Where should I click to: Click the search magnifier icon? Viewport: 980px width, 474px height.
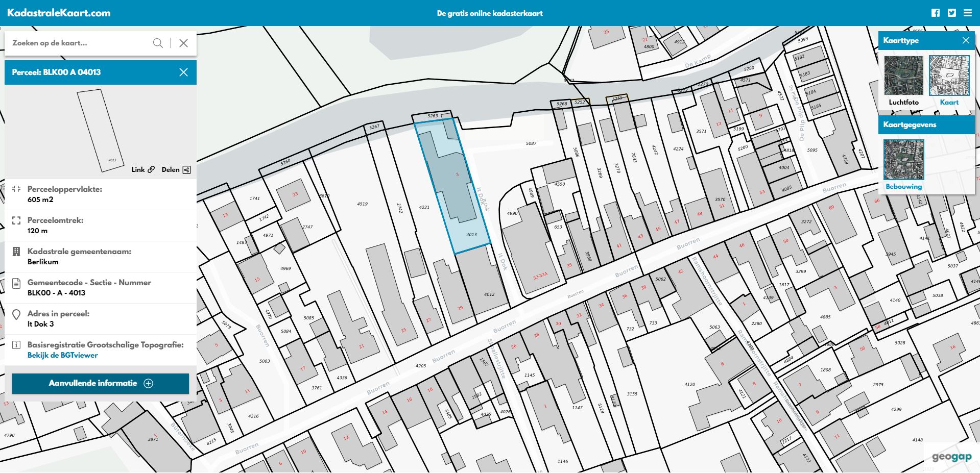pyautogui.click(x=158, y=43)
